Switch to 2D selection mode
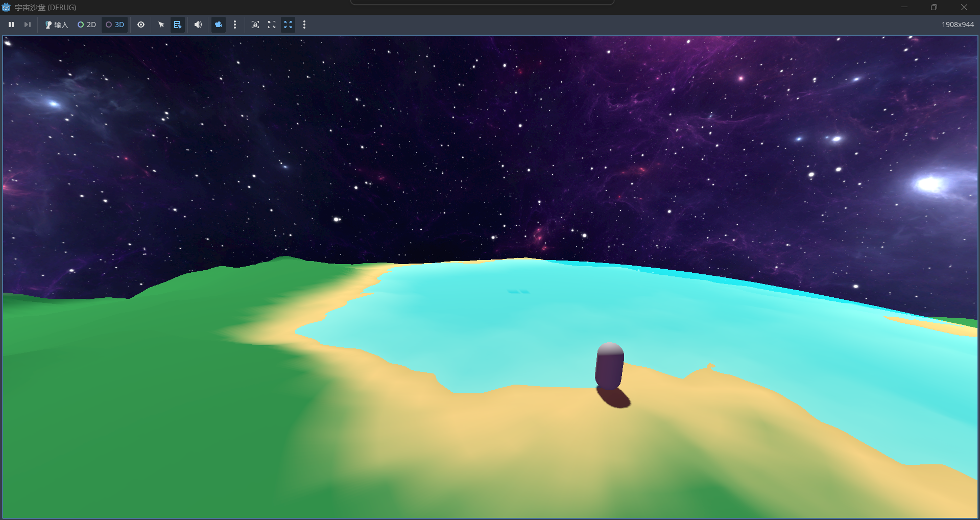 tap(87, 25)
